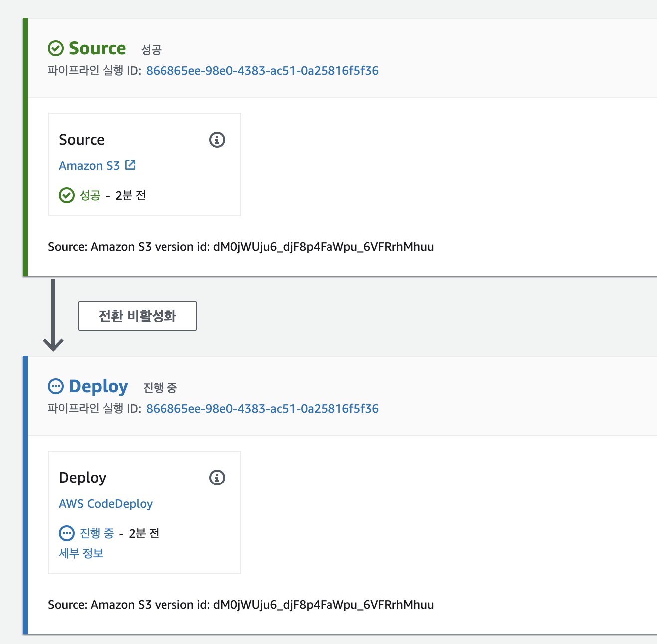Open pipeline execution ID link in Source stage
The image size is (657, 644).
pyautogui.click(x=262, y=71)
